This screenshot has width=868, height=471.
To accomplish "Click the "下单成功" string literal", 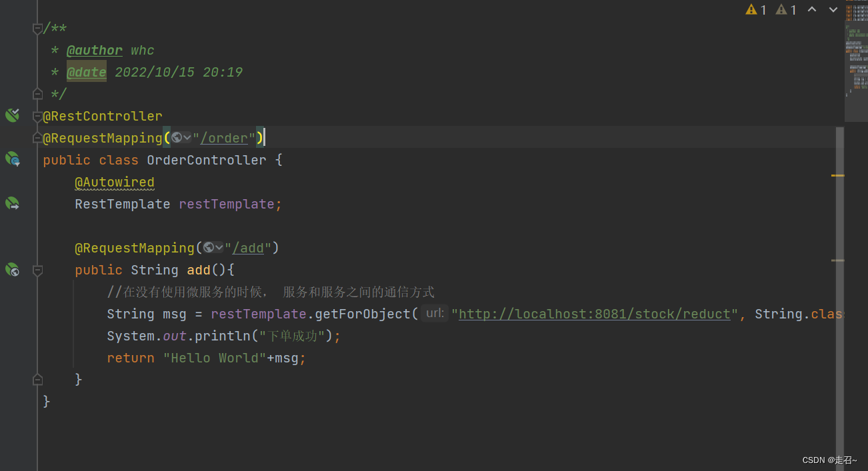I will [x=291, y=336].
